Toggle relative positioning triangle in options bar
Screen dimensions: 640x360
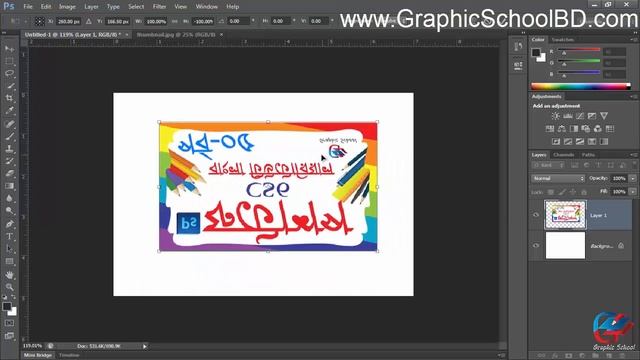[89, 21]
